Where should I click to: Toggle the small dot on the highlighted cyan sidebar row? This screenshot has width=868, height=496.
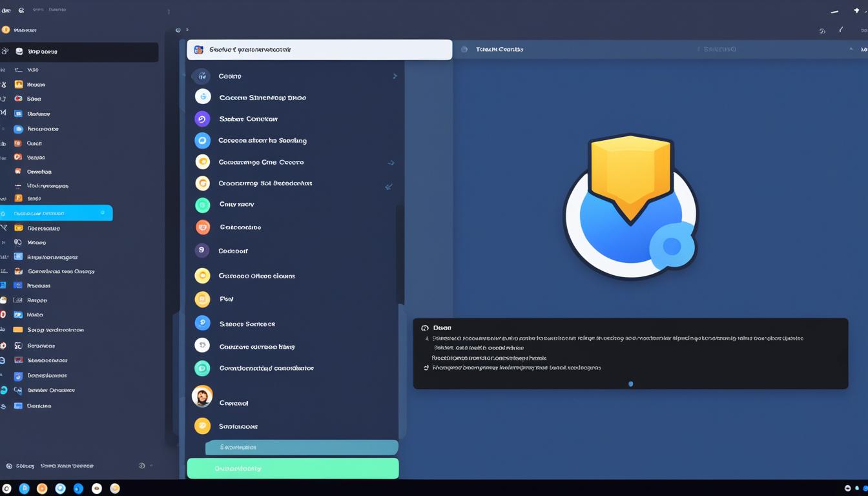pos(103,212)
